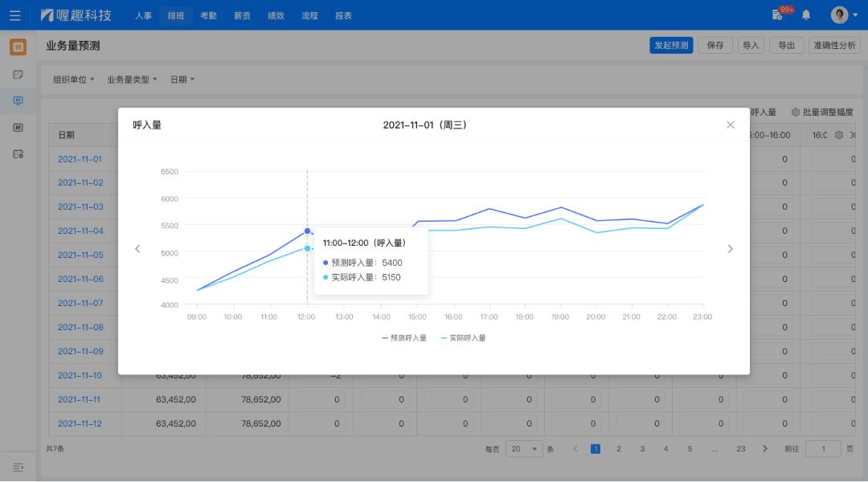This screenshot has height=482, width=868.
Task: Expand the 业务量类型 filter dropdown
Action: coord(132,80)
